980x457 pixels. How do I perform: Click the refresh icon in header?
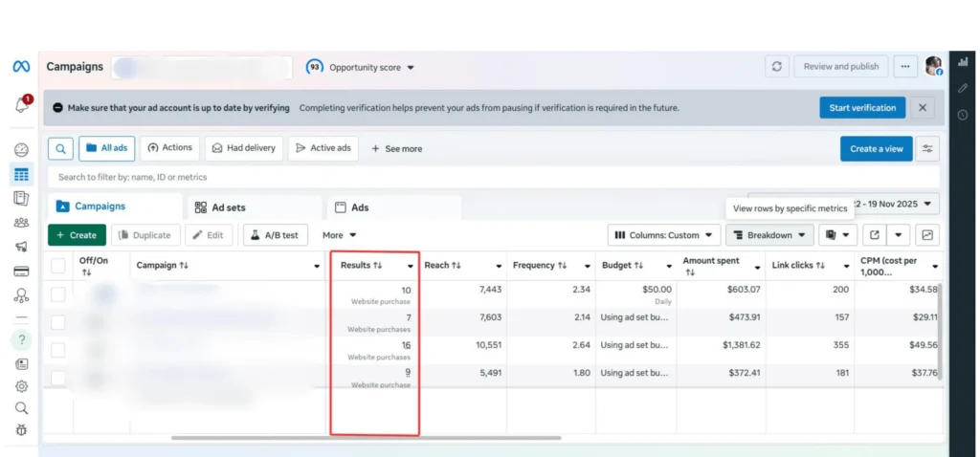tap(776, 67)
